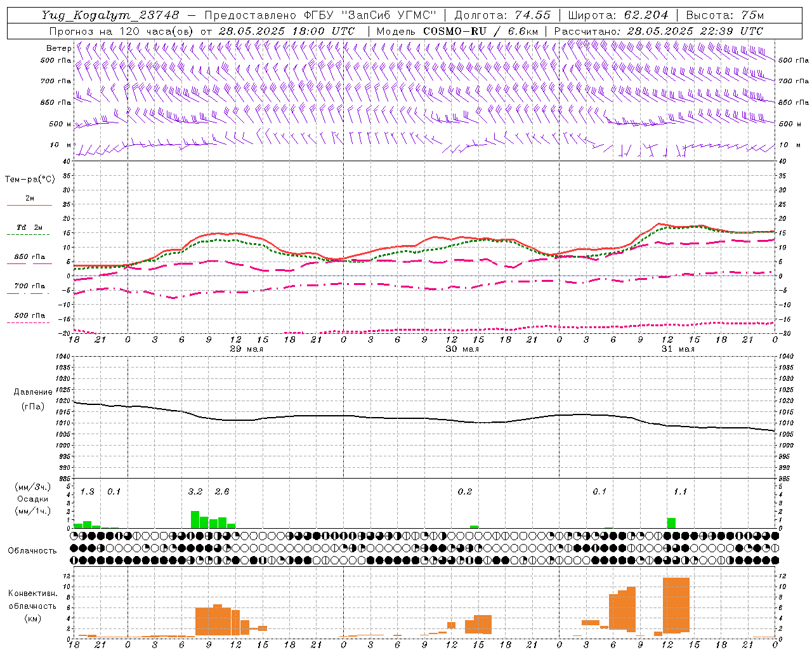Click the 700 гПа temperature legend entry

30,286
